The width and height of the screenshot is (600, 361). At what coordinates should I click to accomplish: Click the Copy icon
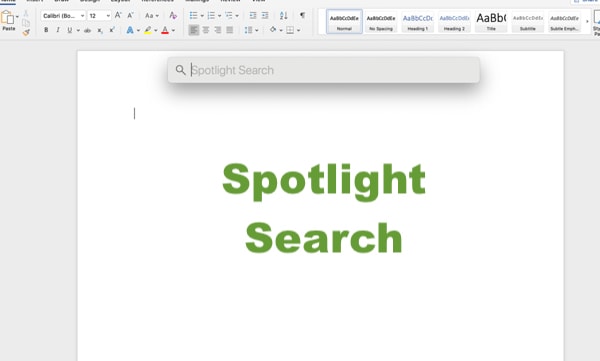click(26, 23)
